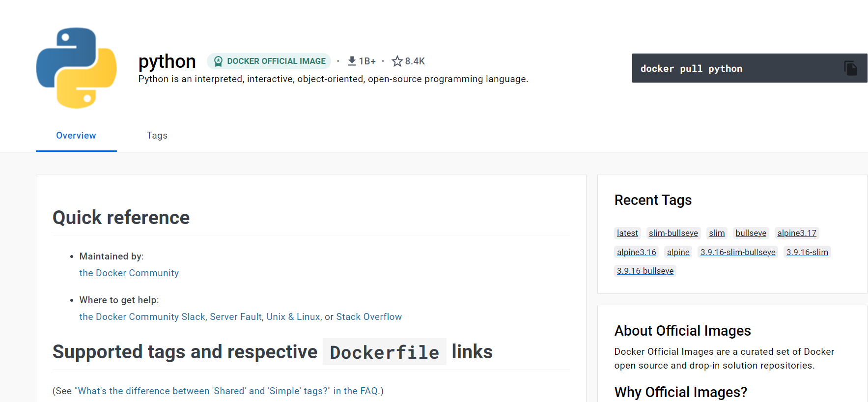Click the DOCKER OFFICIAL IMAGE badge text
This screenshot has height=402, width=868.
pos(276,61)
